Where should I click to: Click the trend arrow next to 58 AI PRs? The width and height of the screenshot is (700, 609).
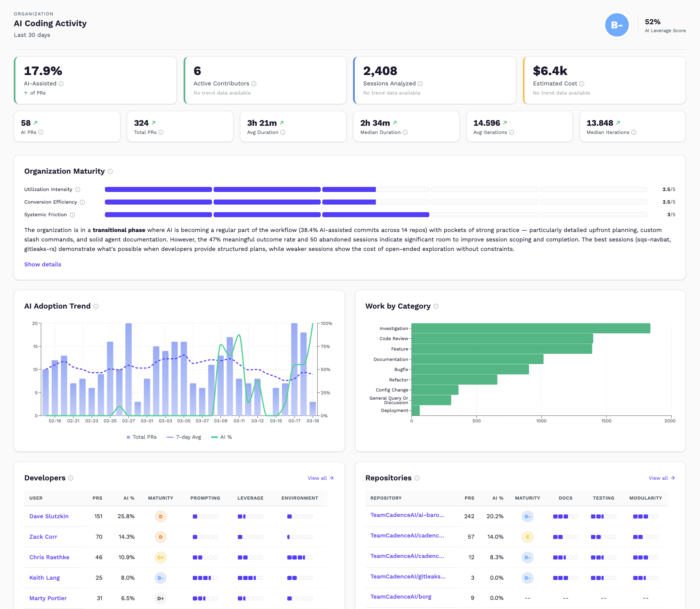tap(36, 123)
